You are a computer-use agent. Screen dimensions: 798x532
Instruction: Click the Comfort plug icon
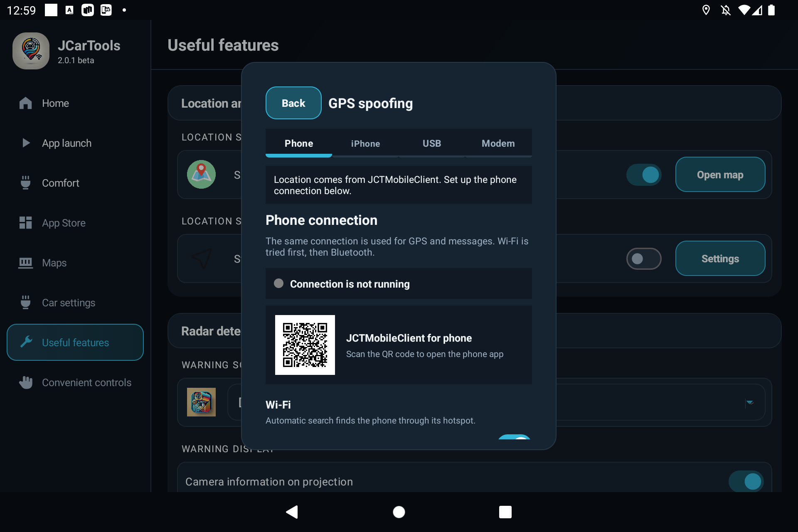click(x=25, y=183)
